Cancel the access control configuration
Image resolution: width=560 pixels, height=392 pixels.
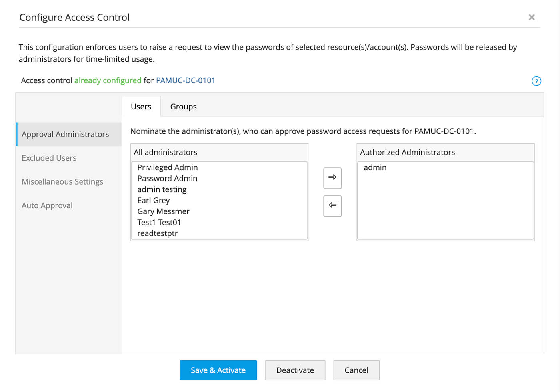356,370
